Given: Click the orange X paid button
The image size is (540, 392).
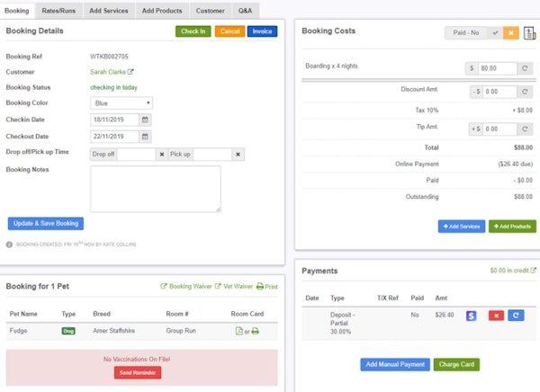Looking at the screenshot, I should click(511, 32).
